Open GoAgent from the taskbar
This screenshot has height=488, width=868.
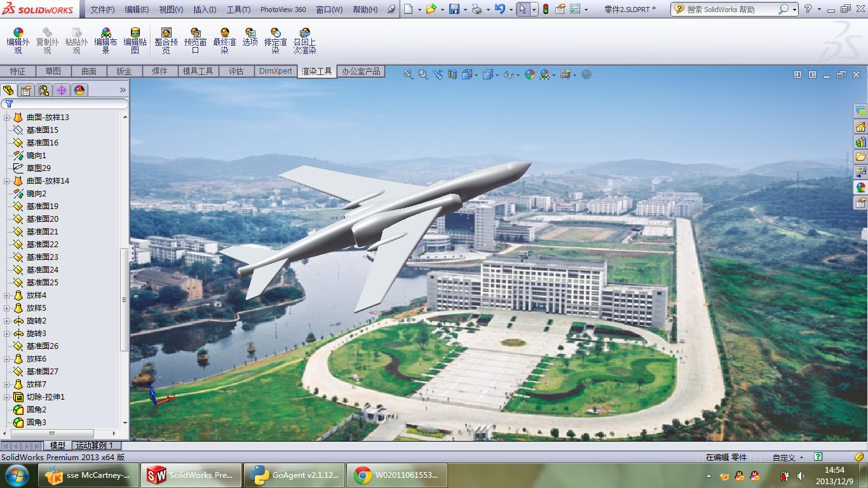tap(294, 475)
